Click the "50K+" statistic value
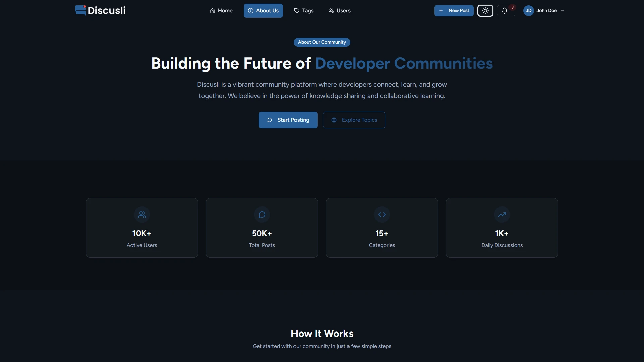 (262, 233)
